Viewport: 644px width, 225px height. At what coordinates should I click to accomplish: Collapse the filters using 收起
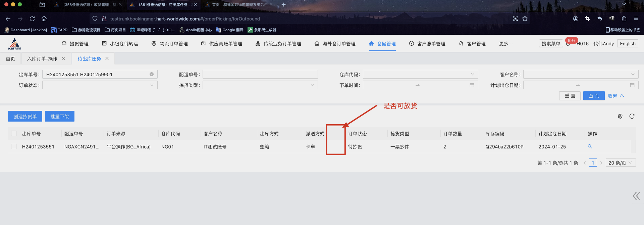(615, 96)
